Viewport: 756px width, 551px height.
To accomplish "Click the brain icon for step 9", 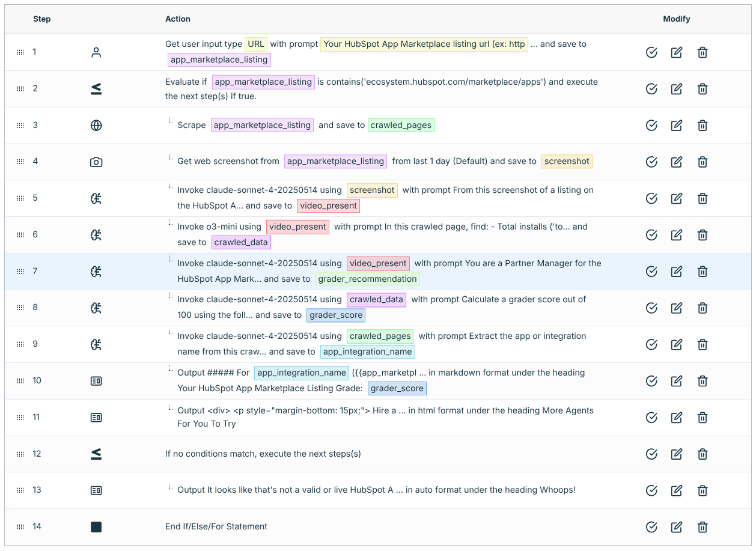I will click(96, 344).
